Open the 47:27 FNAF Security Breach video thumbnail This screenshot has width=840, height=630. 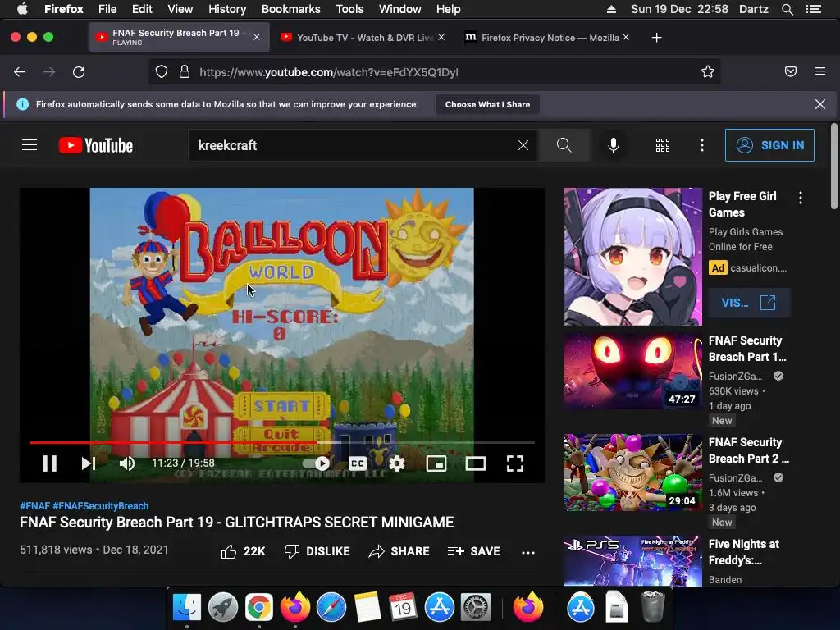click(x=632, y=371)
